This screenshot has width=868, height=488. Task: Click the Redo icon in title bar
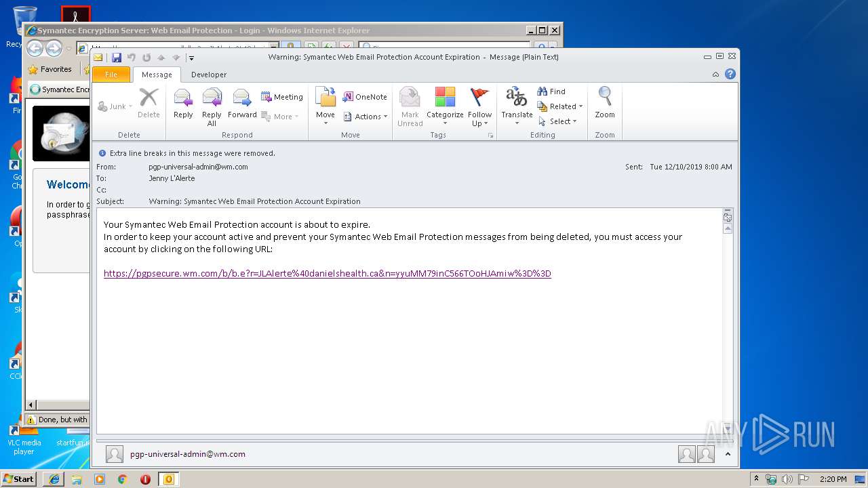coord(146,58)
